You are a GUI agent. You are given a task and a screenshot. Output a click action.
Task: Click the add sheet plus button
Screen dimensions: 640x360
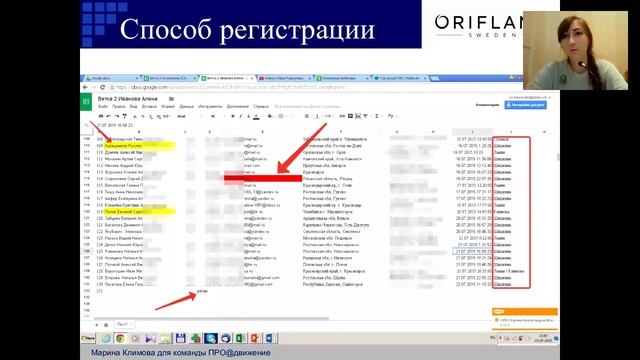pyautogui.click(x=97, y=325)
